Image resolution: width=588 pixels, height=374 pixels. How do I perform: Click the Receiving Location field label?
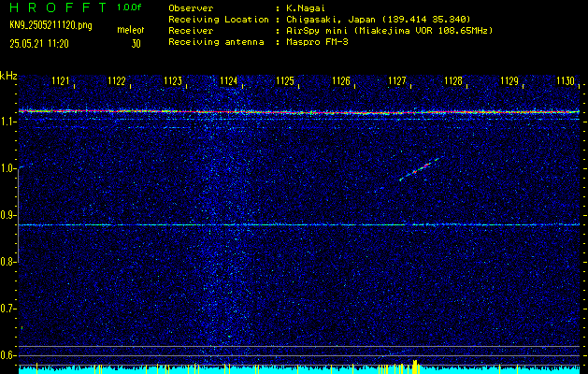point(219,20)
